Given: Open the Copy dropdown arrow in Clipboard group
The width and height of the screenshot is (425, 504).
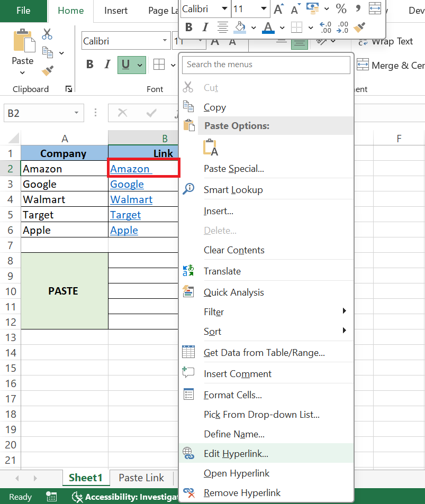Looking at the screenshot, I should (61, 53).
